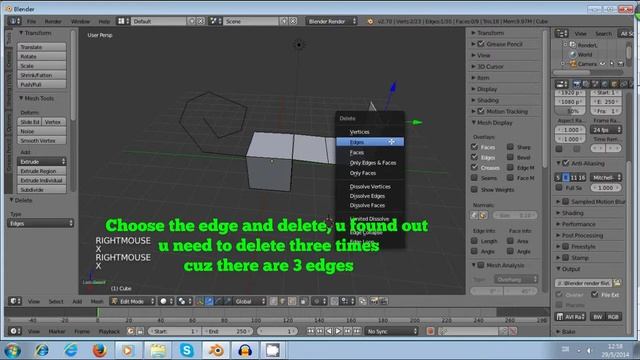640x360 pixels.
Task: Enable the edge Length info checkbox
Action: pos(474,241)
